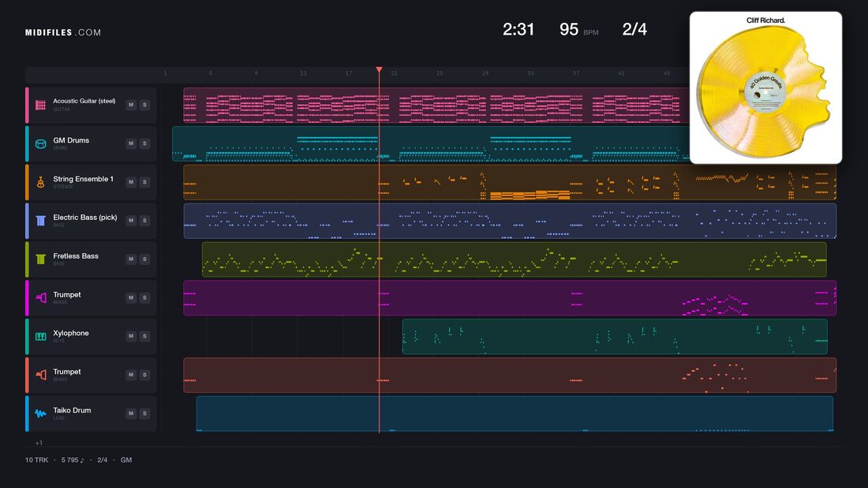Click the +1 more tracks indicator

pyautogui.click(x=39, y=442)
